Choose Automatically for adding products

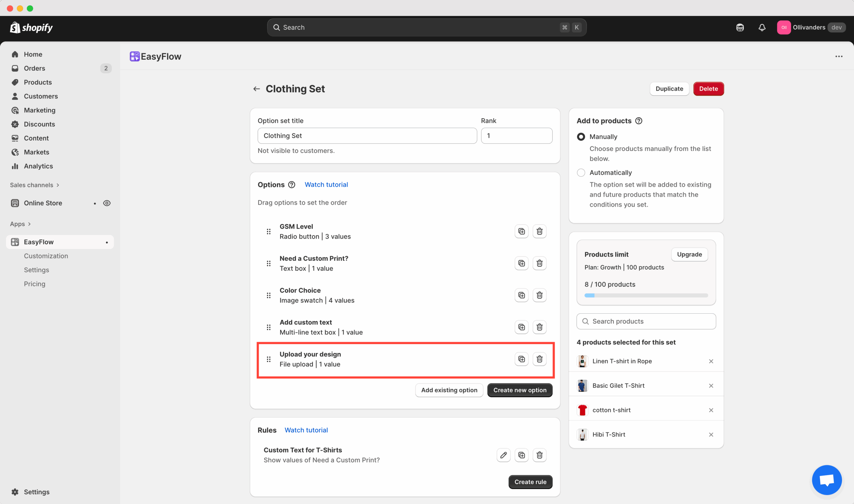coord(581,173)
